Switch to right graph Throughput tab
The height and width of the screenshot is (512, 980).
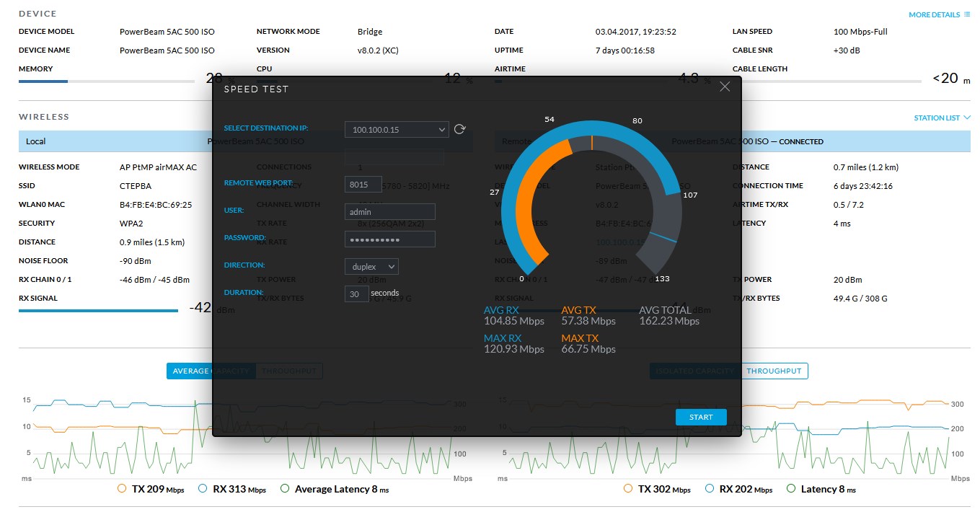pyautogui.click(x=774, y=371)
